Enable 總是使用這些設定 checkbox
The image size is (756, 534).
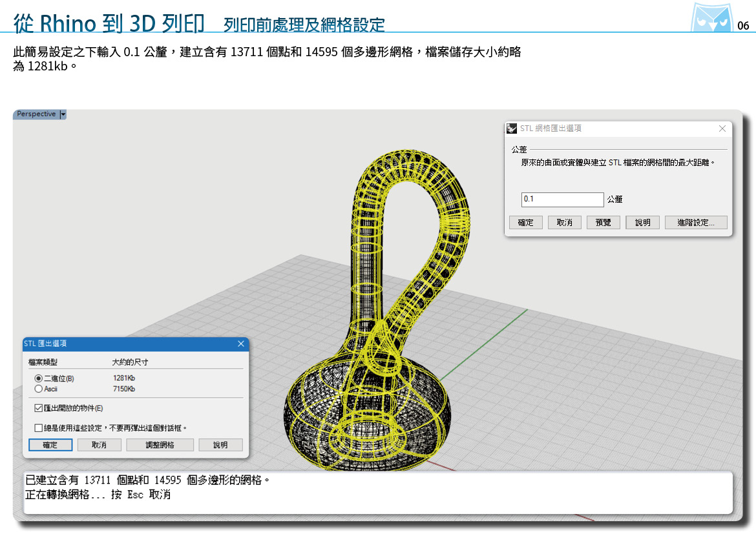[39, 428]
